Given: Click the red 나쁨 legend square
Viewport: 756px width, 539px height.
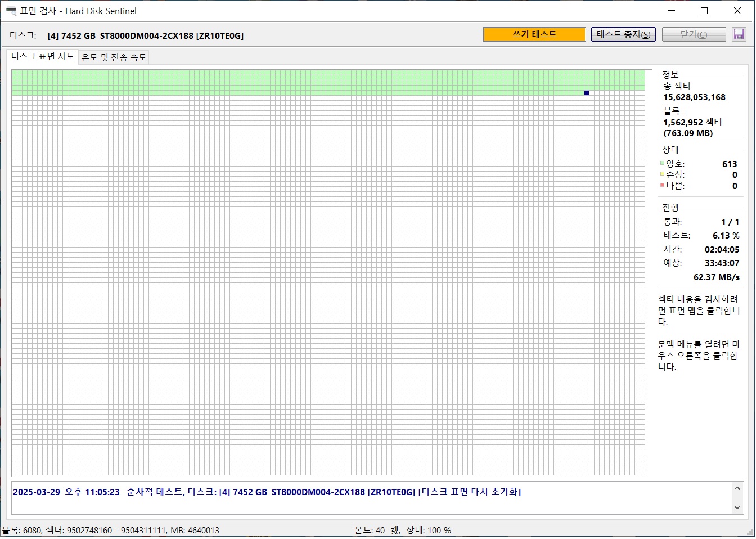Looking at the screenshot, I should [663, 185].
